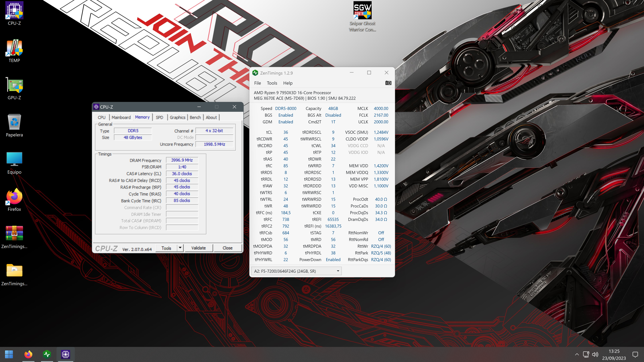This screenshot has width=644, height=362.
Task: Switch to the Bench tab
Action: pos(195,117)
